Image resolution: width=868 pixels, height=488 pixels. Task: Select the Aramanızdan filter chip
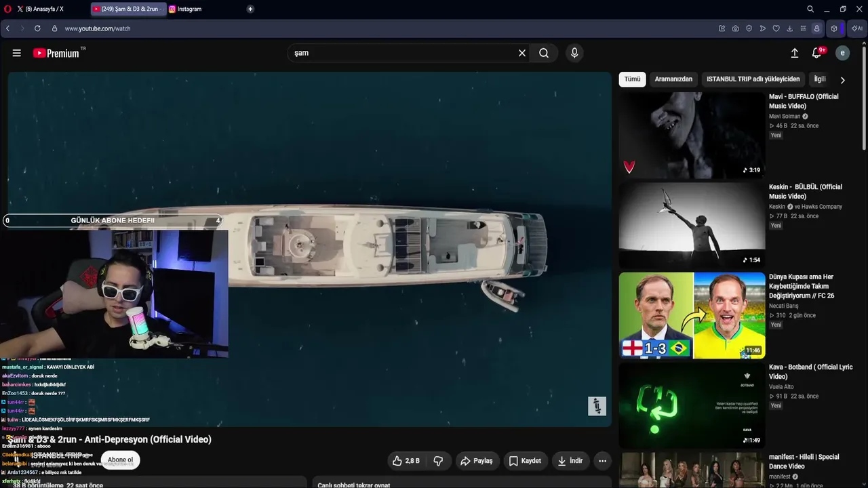click(673, 79)
